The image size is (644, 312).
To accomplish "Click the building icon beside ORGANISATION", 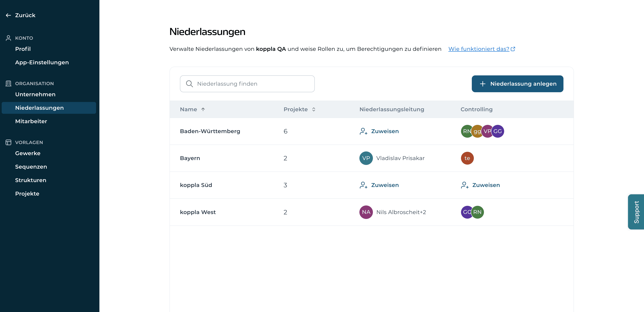I will 8,83.
